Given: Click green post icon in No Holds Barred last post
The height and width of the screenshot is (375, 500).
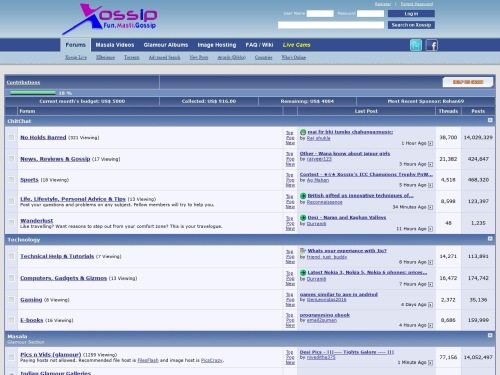Looking at the screenshot, I should click(x=303, y=132).
